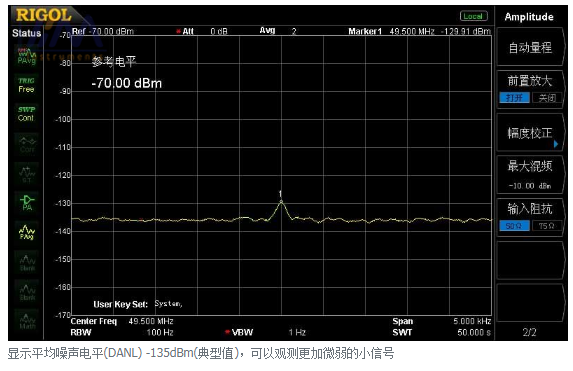
Task: Turn the preamplifier on with 打开
Action: pyautogui.click(x=514, y=98)
